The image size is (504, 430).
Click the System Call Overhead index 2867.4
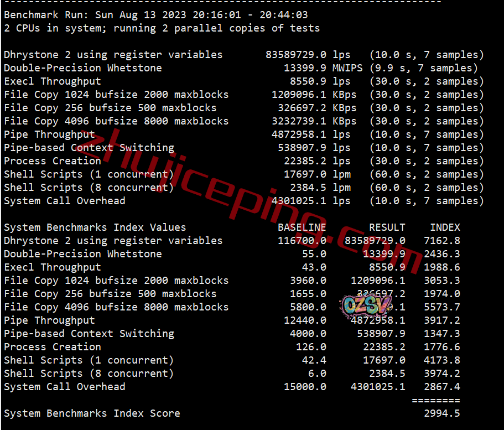tap(442, 387)
